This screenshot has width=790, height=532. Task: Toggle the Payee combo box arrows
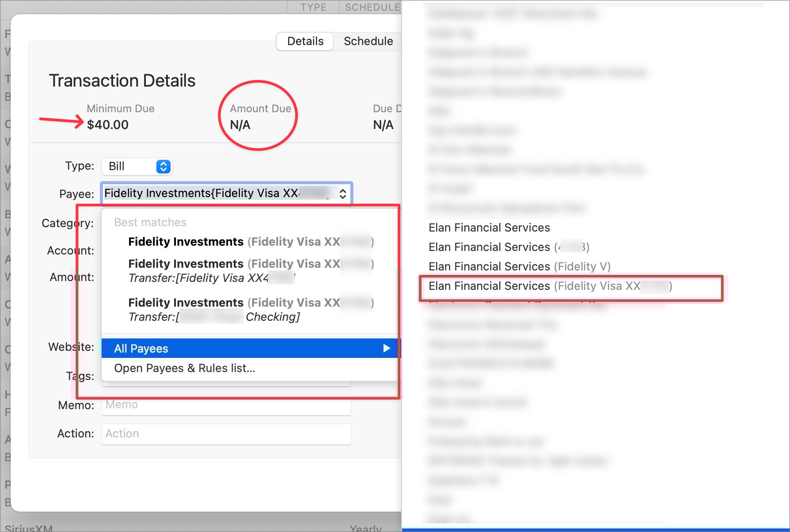[x=343, y=194]
